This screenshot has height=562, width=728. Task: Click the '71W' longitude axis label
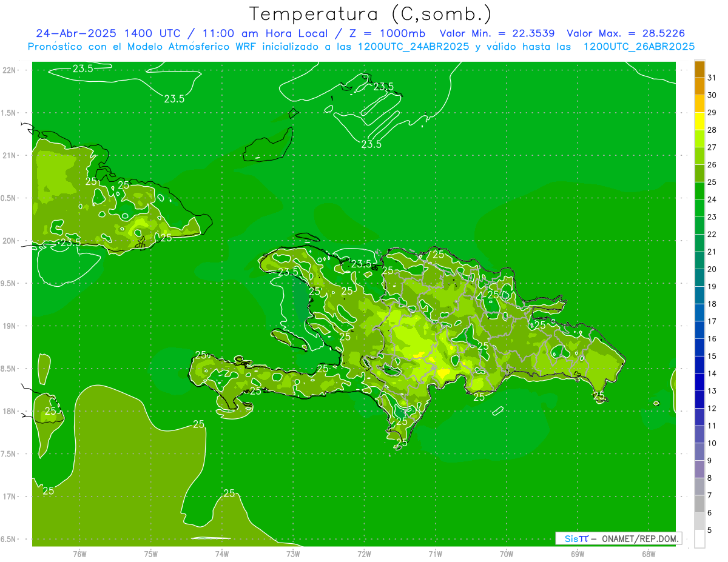[x=435, y=554]
